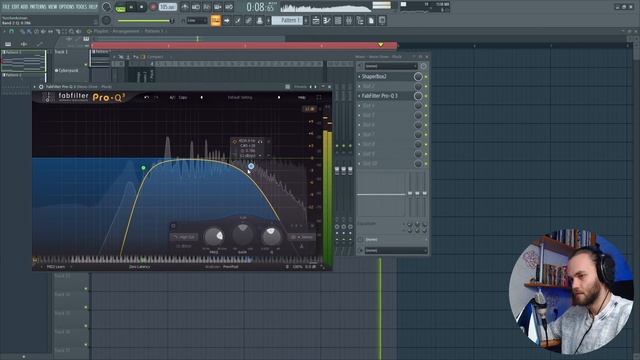Open the FabFilter Pro-Q 3 plugin options arrow
This screenshot has width=640, height=360.
(x=35, y=87)
